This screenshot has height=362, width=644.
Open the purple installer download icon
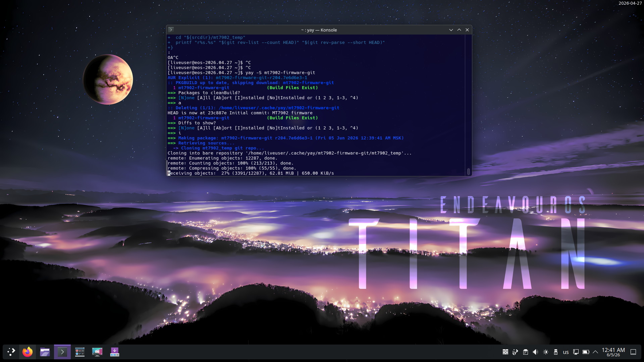(x=115, y=352)
